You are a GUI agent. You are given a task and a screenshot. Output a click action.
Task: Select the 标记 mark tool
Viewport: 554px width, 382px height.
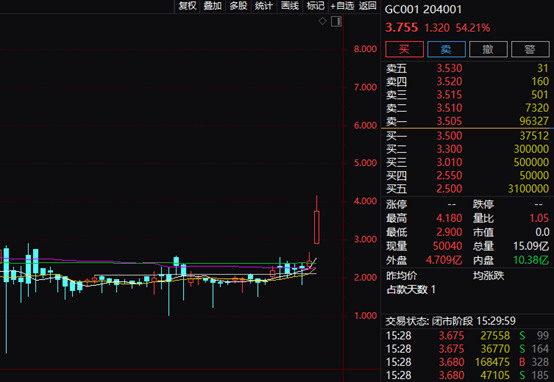tap(315, 6)
